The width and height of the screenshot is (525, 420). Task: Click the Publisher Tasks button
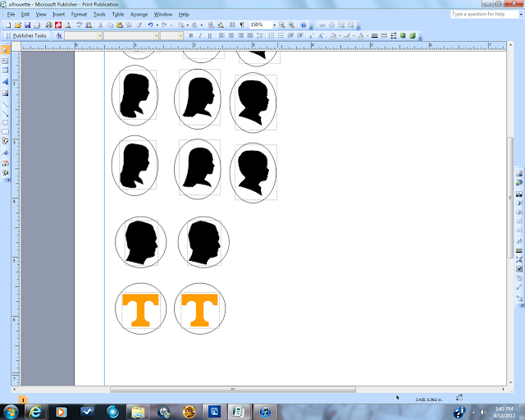(26, 36)
